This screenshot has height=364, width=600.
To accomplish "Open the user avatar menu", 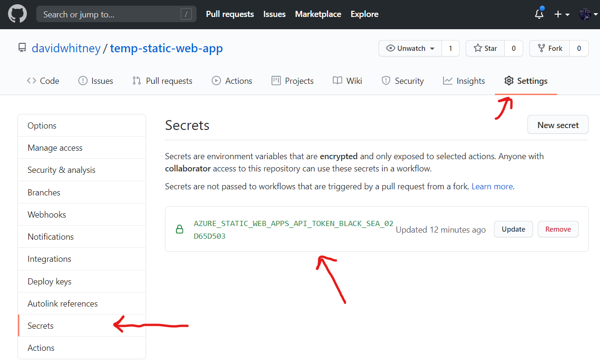I will (588, 15).
